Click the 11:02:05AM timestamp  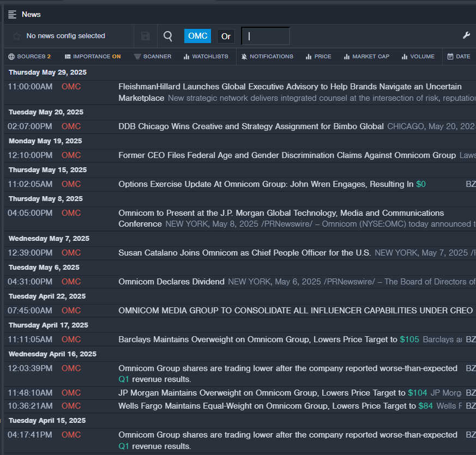tap(30, 184)
